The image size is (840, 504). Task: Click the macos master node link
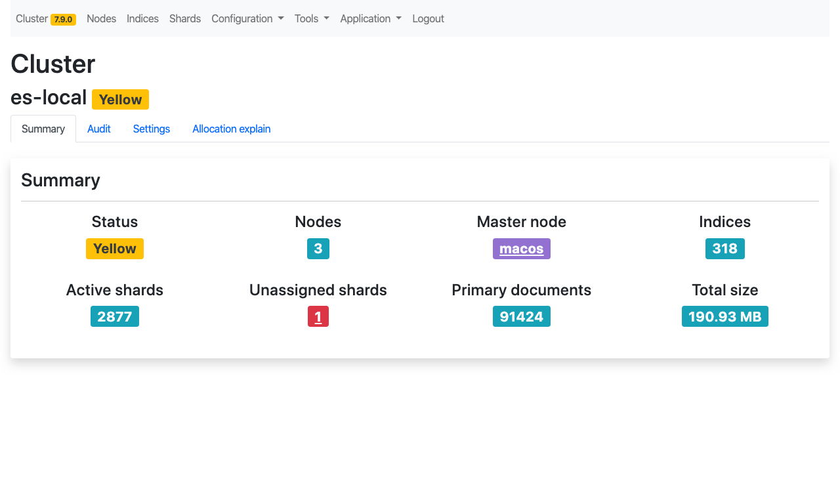521,249
